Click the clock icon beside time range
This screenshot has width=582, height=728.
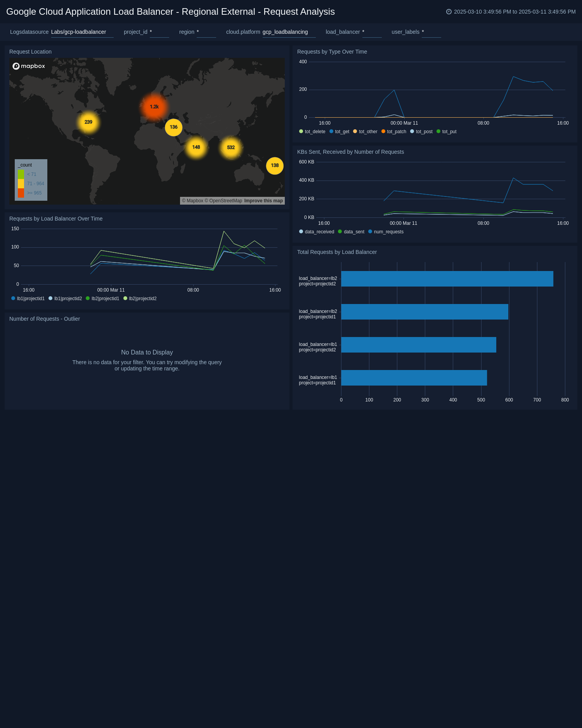(x=449, y=12)
